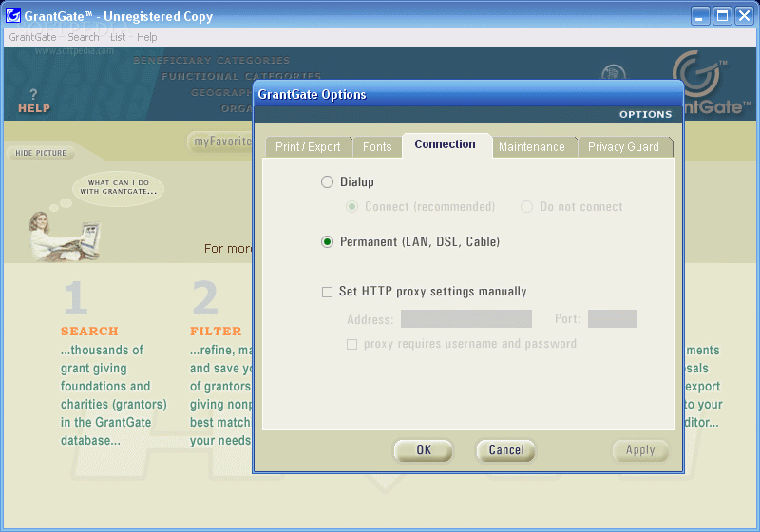Click 'What can I do with GrantGate' bubble
Screen dimensions: 760x532
coord(118,187)
